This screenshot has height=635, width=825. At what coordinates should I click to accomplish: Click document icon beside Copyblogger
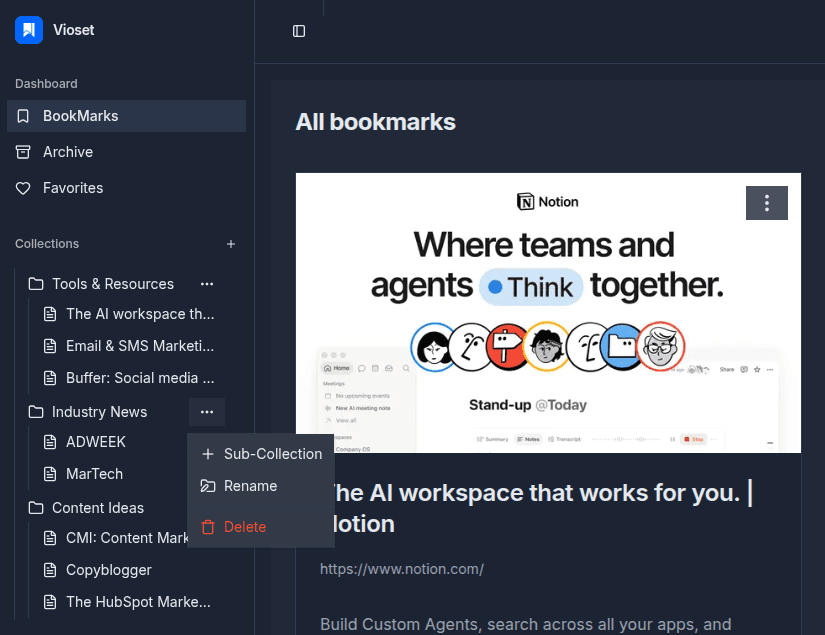(x=50, y=570)
